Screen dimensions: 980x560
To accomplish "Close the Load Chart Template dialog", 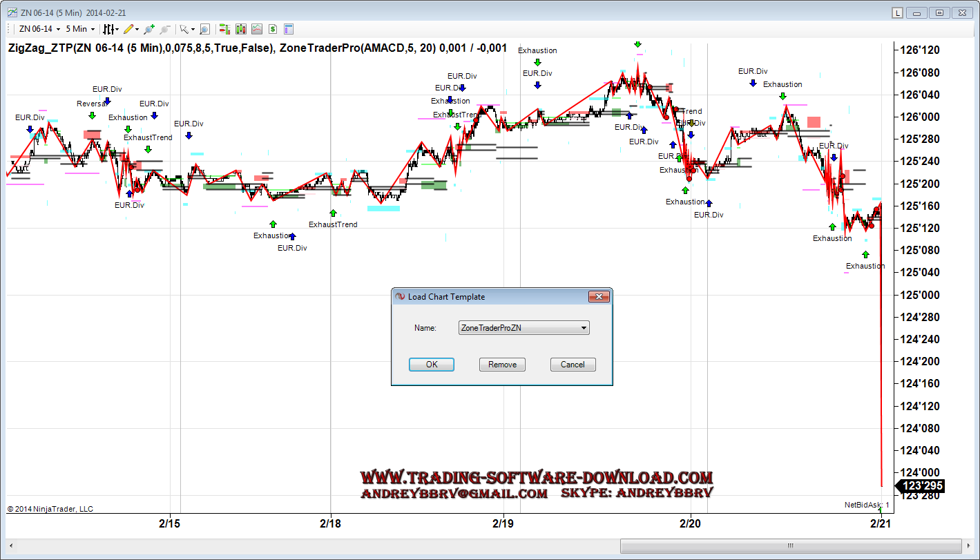I will 598,297.
